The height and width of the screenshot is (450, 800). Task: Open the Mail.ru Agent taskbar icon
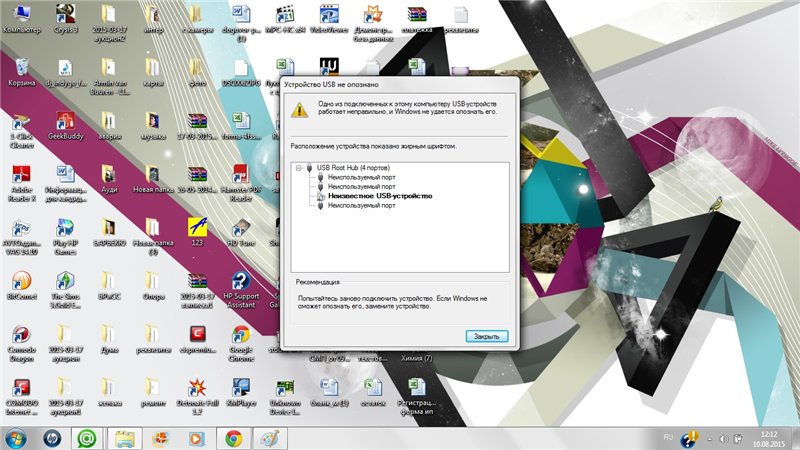(88, 438)
